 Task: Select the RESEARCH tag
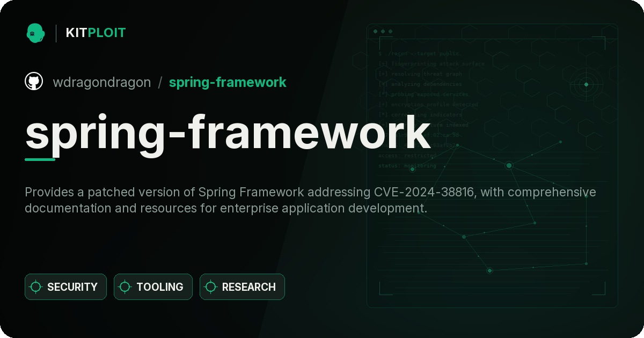pos(242,287)
